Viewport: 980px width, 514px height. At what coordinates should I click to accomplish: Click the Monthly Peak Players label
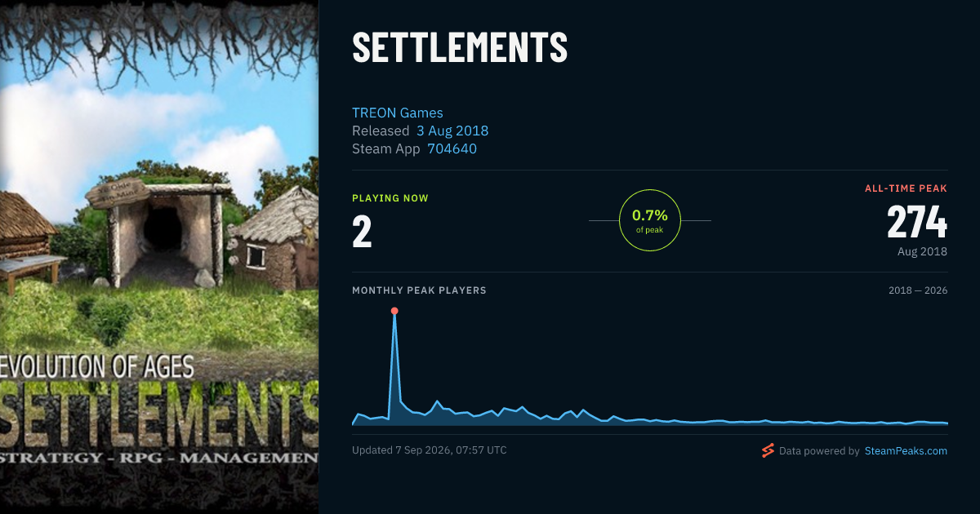point(419,290)
